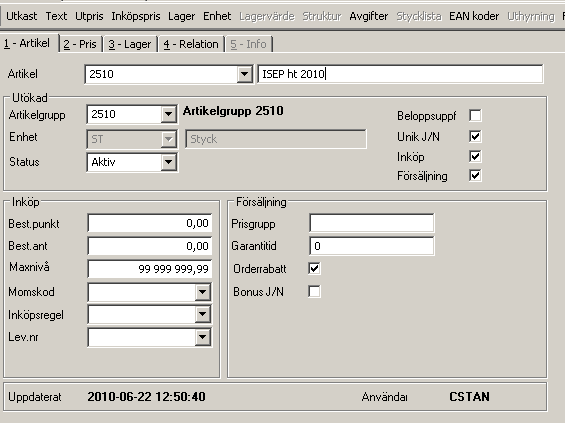Expand the Lev.nr dropdown
This screenshot has height=423, width=565.
point(203,337)
